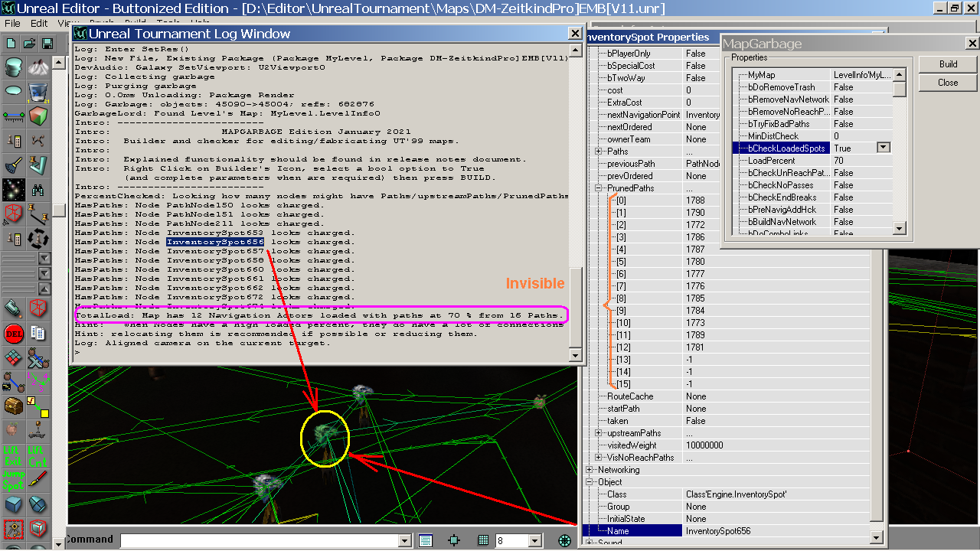Click the teal oval sheet brush icon
The height and width of the screenshot is (551, 980).
click(x=13, y=91)
